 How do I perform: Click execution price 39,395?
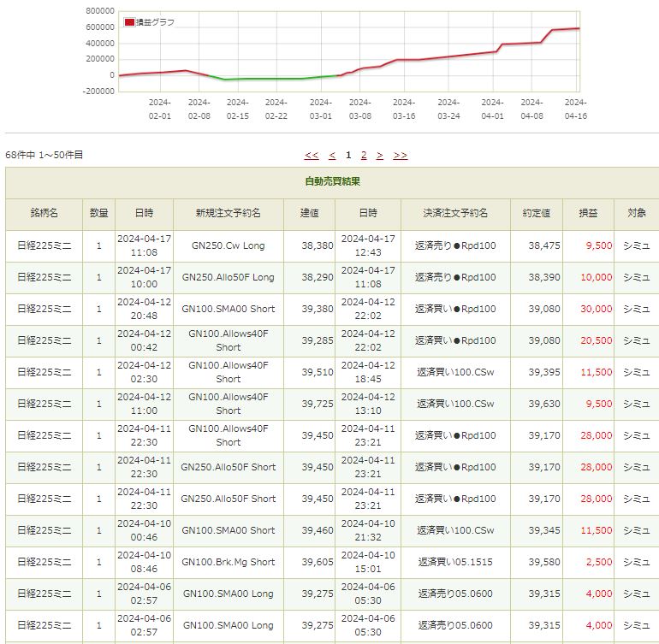click(544, 372)
